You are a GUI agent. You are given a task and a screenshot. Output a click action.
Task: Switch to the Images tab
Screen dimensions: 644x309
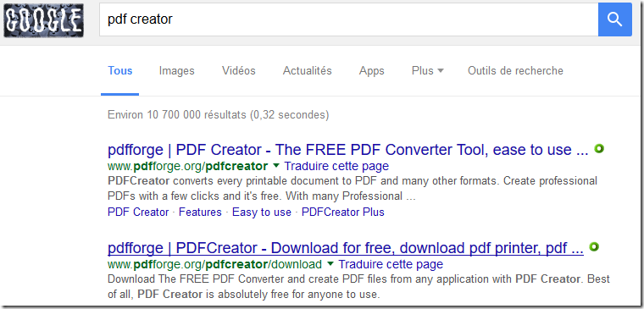point(176,70)
